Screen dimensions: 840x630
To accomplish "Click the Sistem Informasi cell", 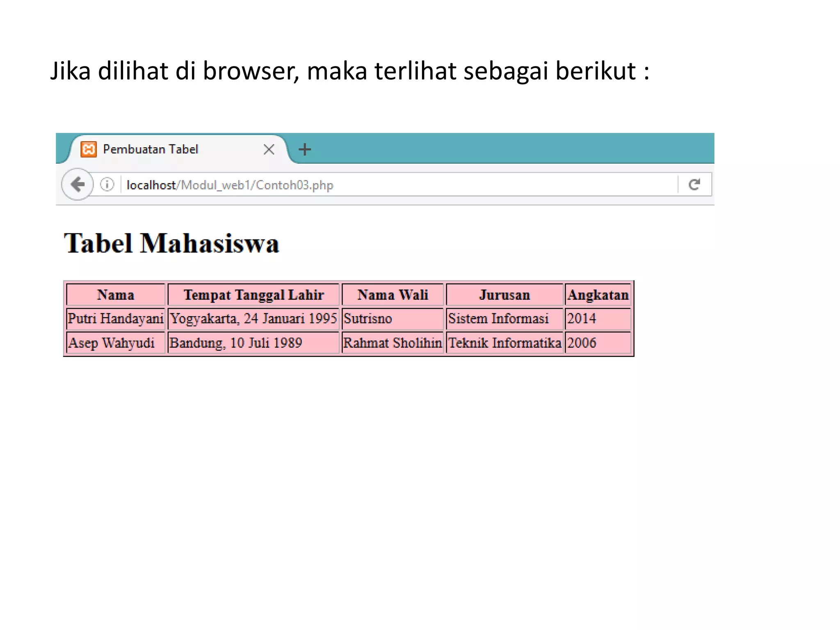I will pos(504,319).
